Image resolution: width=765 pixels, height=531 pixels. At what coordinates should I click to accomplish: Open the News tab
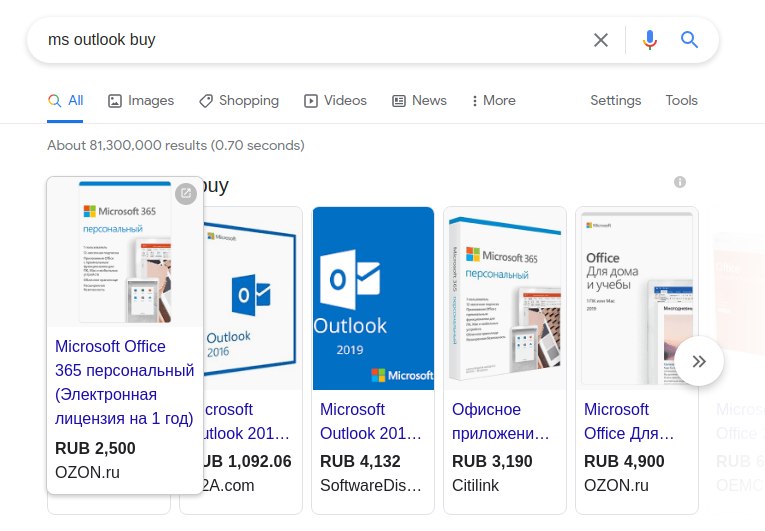(x=420, y=101)
